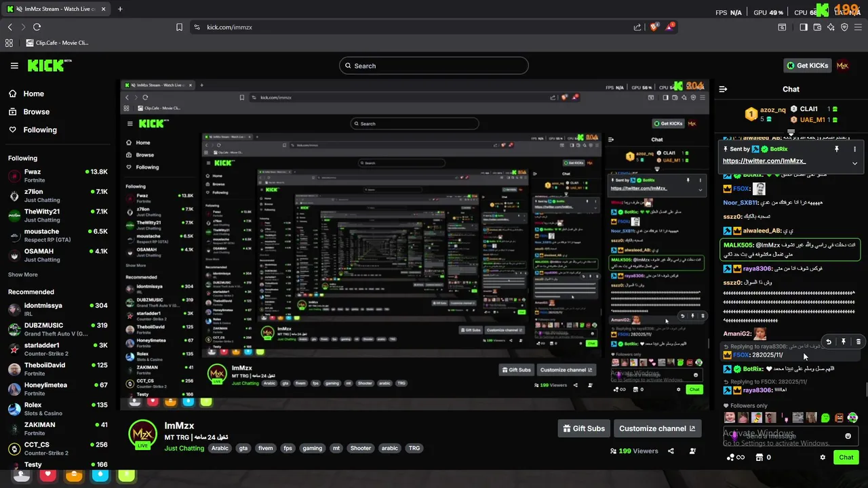Open Fwaz channel in Following list
This screenshot has width=868, height=488.
pos(58,176)
